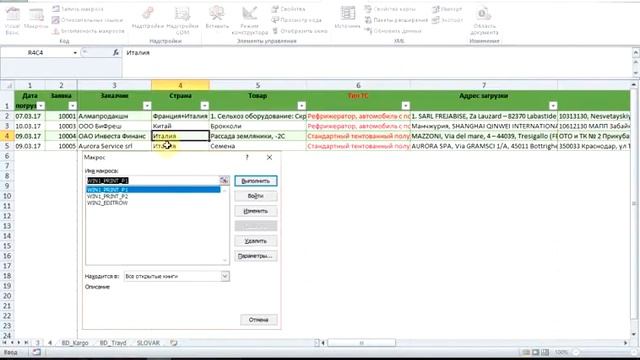
Task: Open Document Panel (Область документа)
Action: pyautogui.click(x=484, y=20)
